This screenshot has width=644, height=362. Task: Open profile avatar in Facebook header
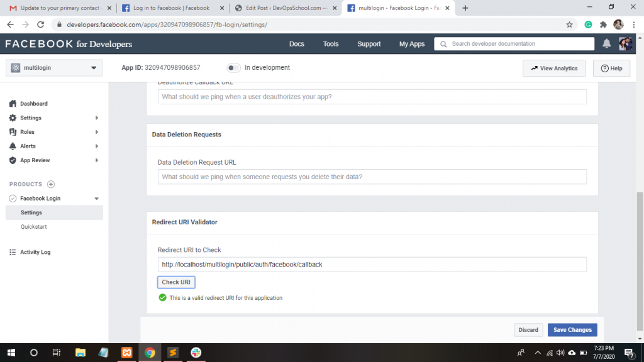pyautogui.click(x=626, y=43)
